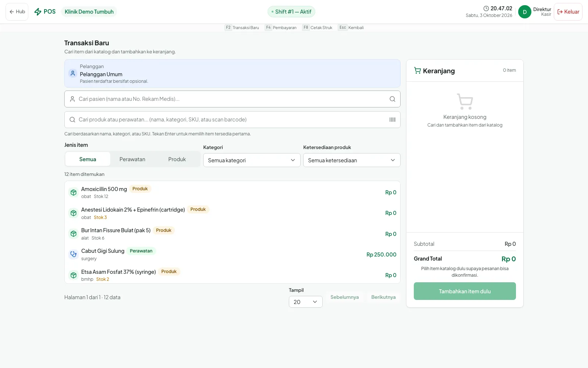Go back to Hub
The image size is (588, 368).
point(17,12)
